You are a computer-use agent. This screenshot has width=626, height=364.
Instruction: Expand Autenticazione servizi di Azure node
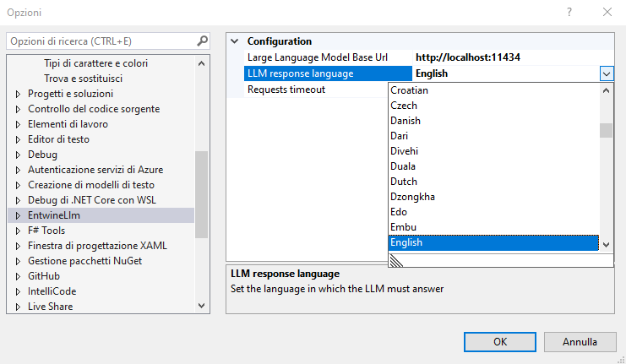[x=18, y=170]
